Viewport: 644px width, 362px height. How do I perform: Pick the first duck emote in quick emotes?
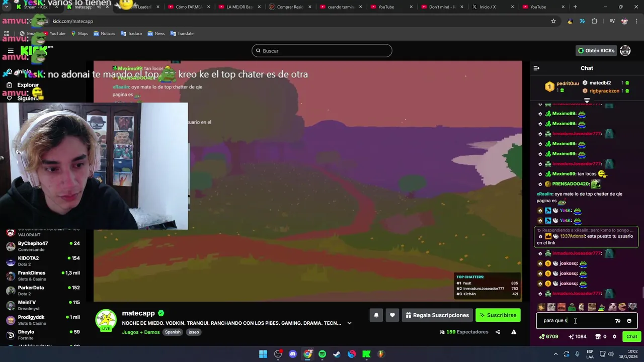(541, 307)
